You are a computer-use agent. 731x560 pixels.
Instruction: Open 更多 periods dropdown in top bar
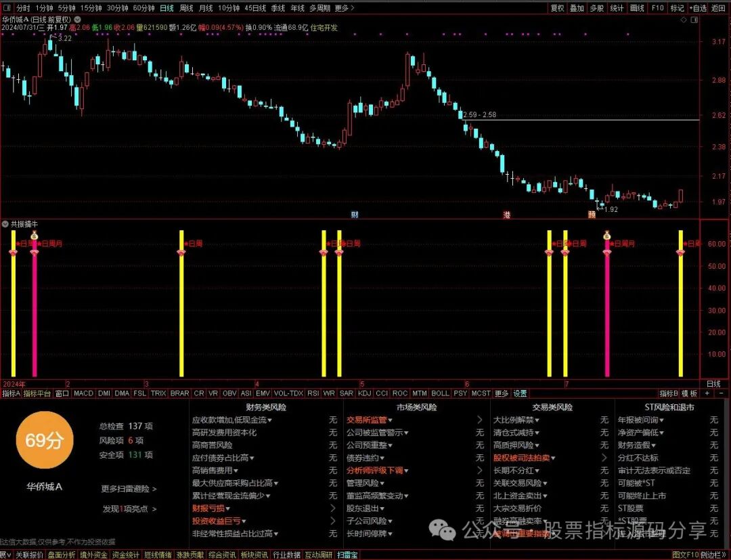(x=344, y=8)
